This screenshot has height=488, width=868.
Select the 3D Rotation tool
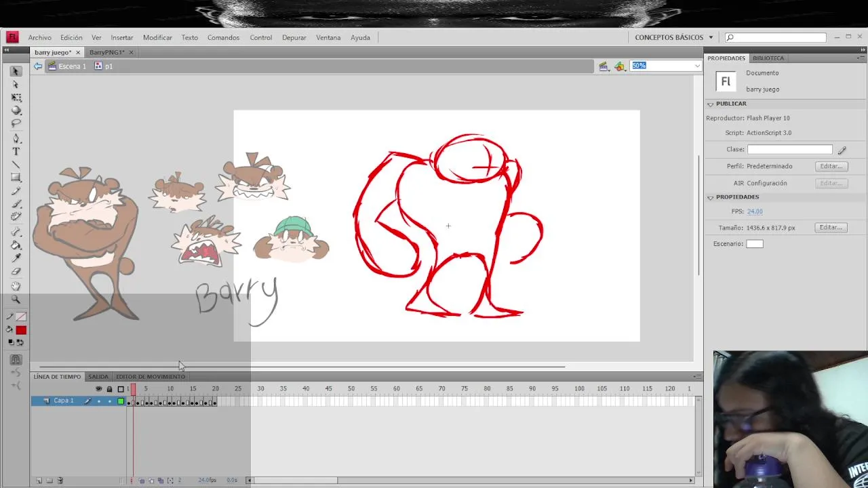click(16, 110)
